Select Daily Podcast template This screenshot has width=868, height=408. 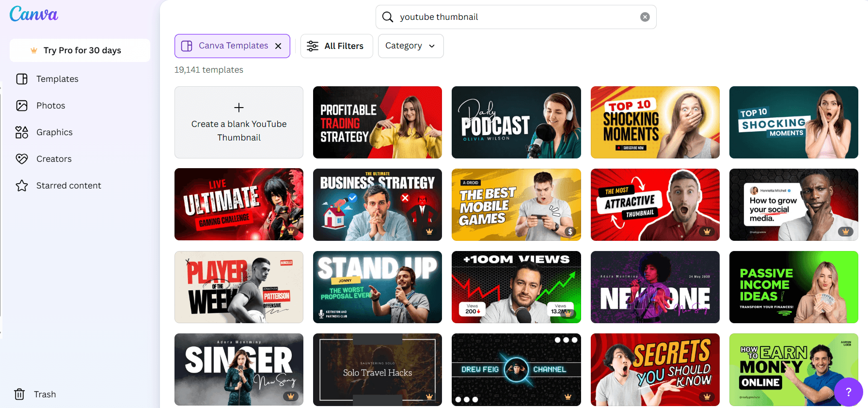[516, 122]
